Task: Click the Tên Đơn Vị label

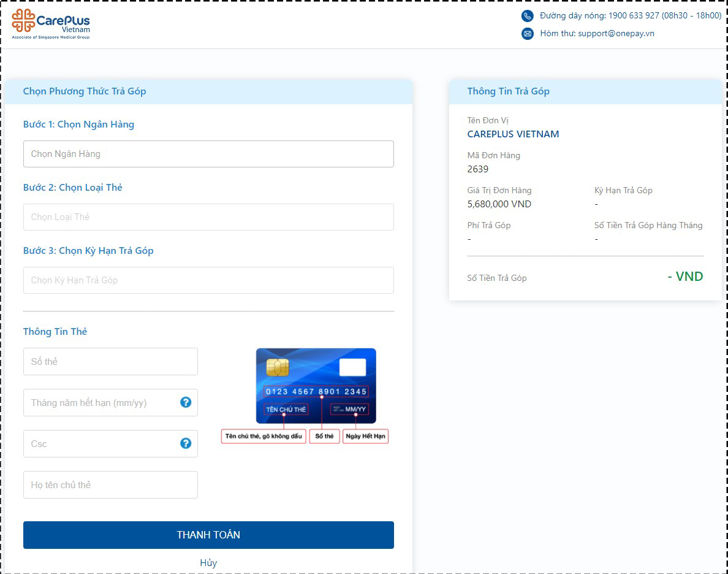Action: tap(488, 121)
